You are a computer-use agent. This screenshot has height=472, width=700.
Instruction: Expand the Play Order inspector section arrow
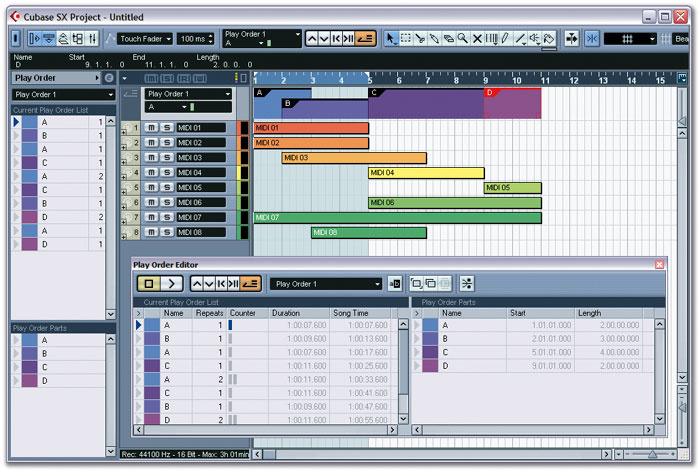tap(97, 78)
